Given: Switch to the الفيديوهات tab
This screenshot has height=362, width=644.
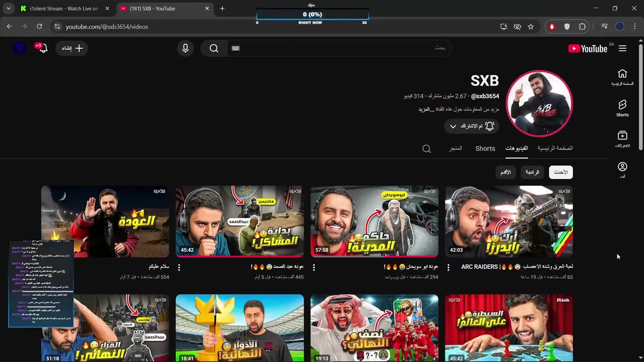Looking at the screenshot, I should pos(516,148).
